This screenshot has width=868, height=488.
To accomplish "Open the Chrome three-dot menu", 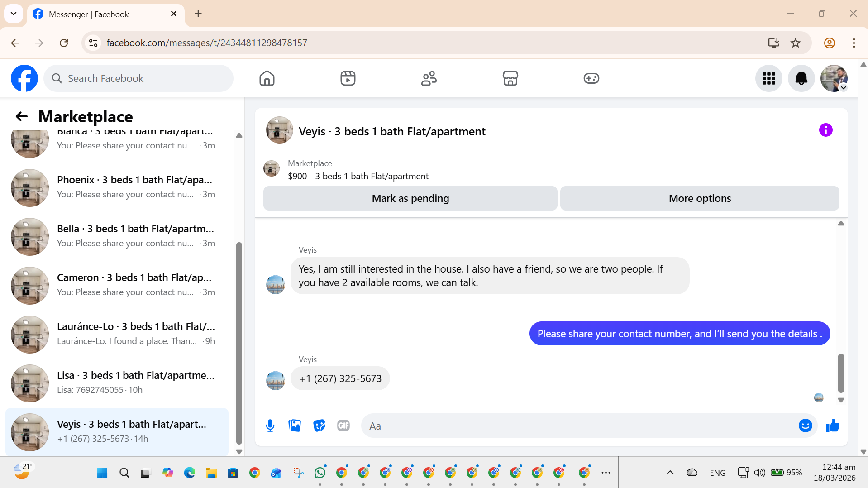I will 854,43.
